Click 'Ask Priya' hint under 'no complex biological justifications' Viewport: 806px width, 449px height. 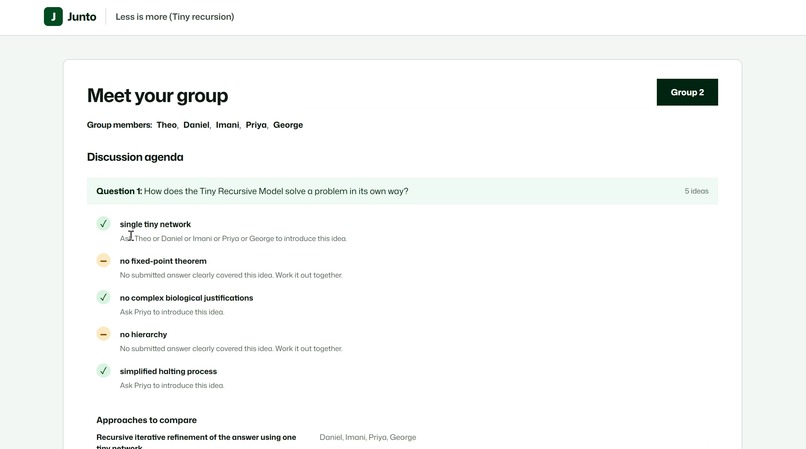coord(172,312)
